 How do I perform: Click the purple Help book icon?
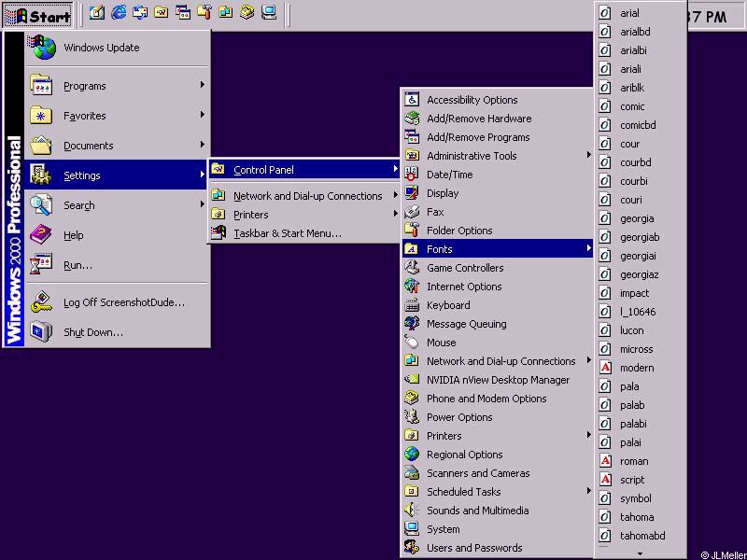click(x=41, y=235)
